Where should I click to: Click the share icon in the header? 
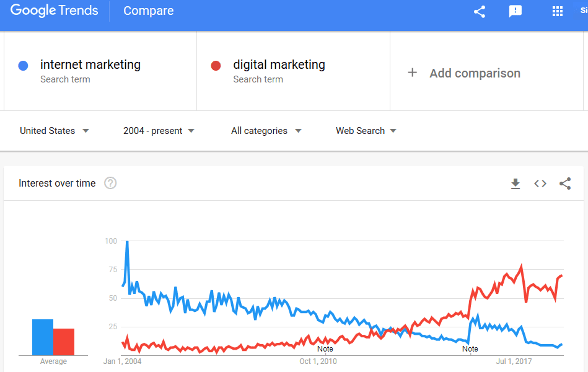point(479,11)
